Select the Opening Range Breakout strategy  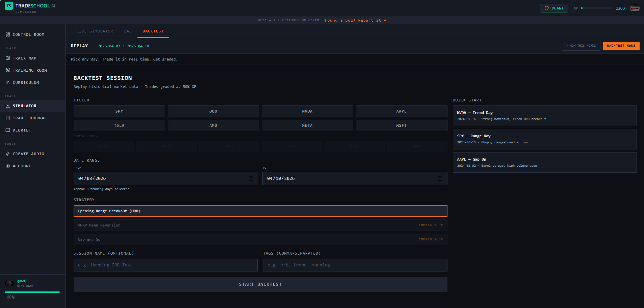coord(260,211)
